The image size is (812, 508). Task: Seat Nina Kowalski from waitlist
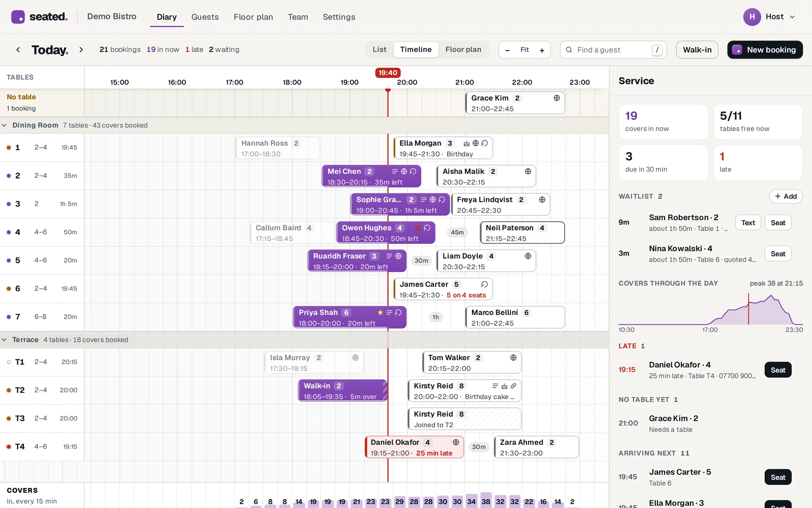pos(778,254)
